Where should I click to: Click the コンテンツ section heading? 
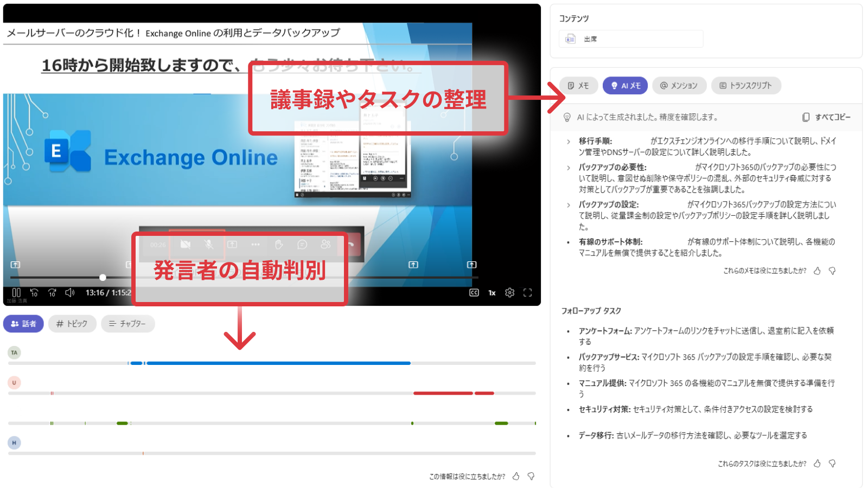click(x=574, y=18)
